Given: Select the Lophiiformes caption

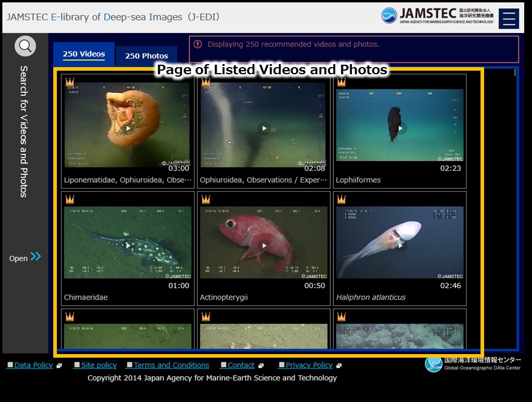Looking at the screenshot, I should tap(358, 180).
